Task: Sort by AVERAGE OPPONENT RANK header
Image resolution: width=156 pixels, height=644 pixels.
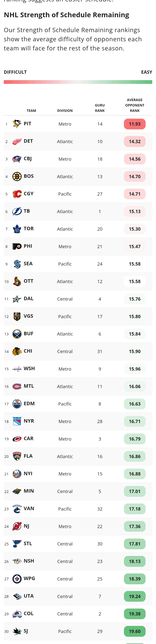Action: pos(135,105)
